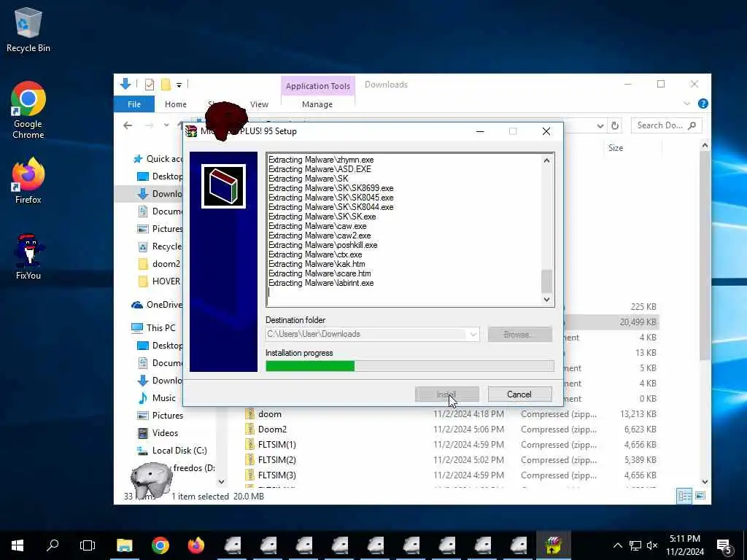Image resolution: width=747 pixels, height=560 pixels.
Task: Select Downloads under Quick access
Action: (x=160, y=194)
